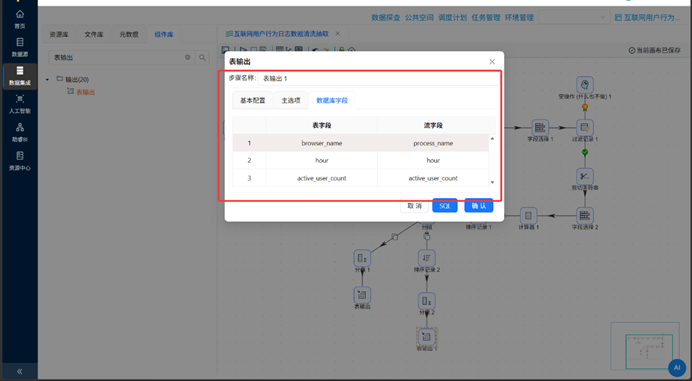Click the orange hop marker below 空操作
The image size is (692, 381).
point(585,107)
